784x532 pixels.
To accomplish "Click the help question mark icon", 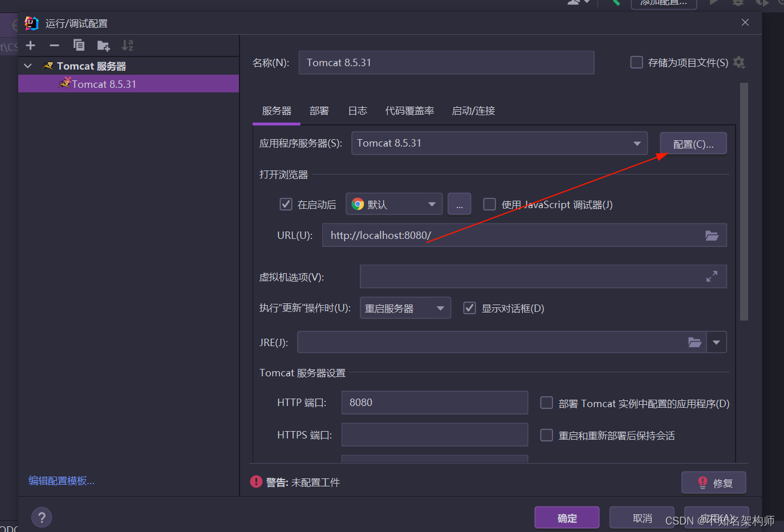I will point(41,517).
